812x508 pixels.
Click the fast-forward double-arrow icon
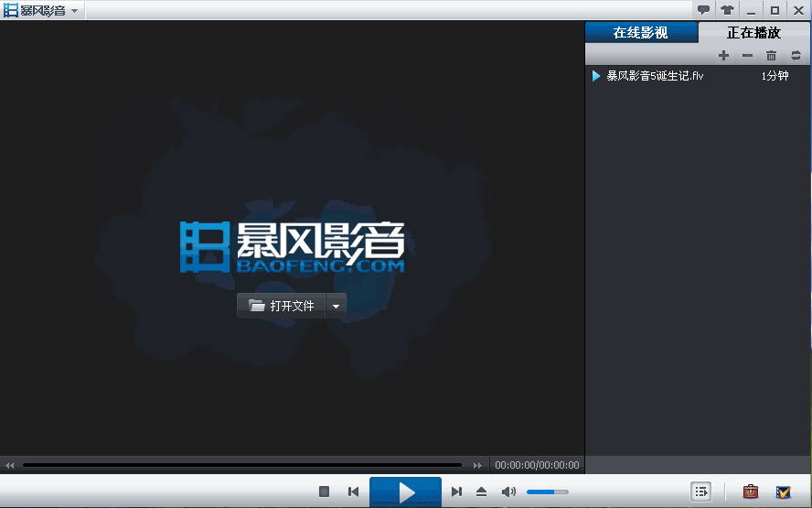point(477,465)
